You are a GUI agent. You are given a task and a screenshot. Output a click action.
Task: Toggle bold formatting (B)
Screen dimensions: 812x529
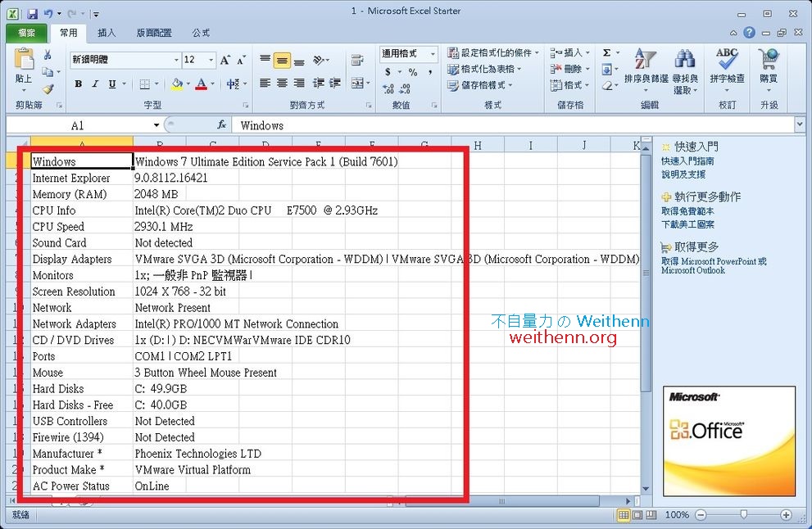(78, 84)
